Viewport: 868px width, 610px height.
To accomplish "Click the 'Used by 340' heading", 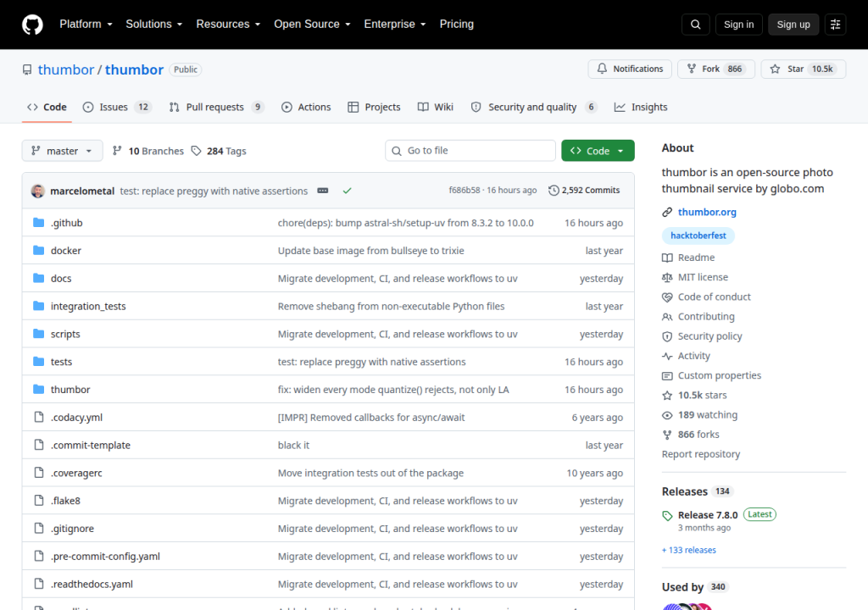I will click(694, 587).
